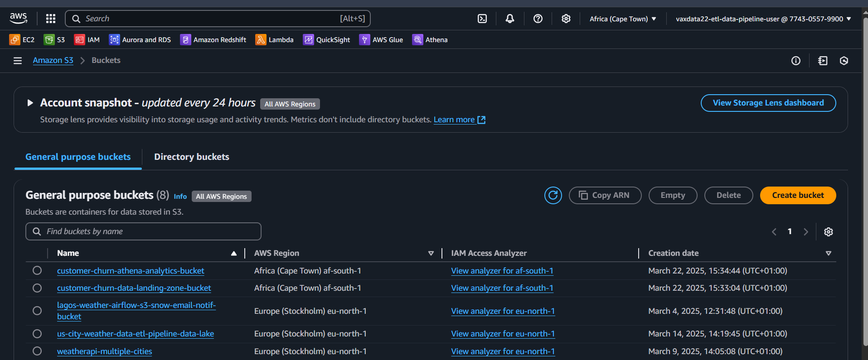The width and height of the screenshot is (868, 360).
Task: Open the AWS Glue shortcut
Action: [x=381, y=40]
